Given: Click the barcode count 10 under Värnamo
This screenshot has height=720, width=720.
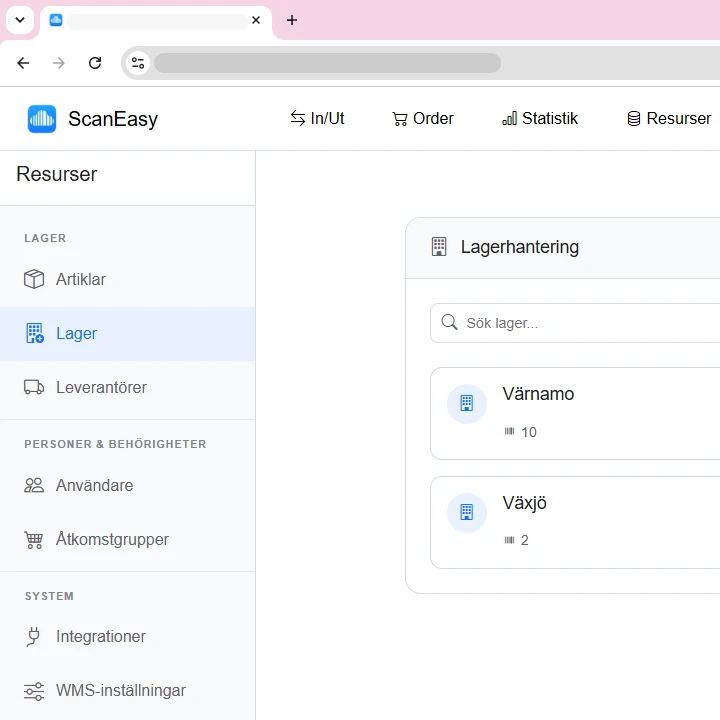Looking at the screenshot, I should [521, 432].
